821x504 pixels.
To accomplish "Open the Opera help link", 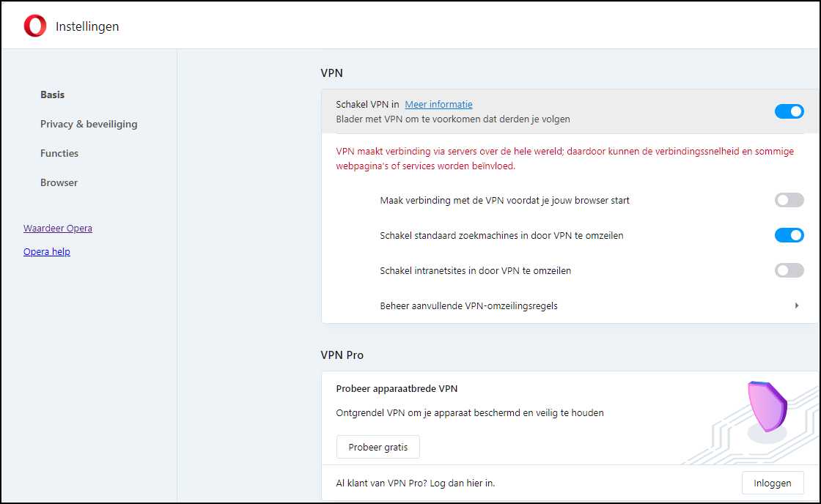I will 47,252.
